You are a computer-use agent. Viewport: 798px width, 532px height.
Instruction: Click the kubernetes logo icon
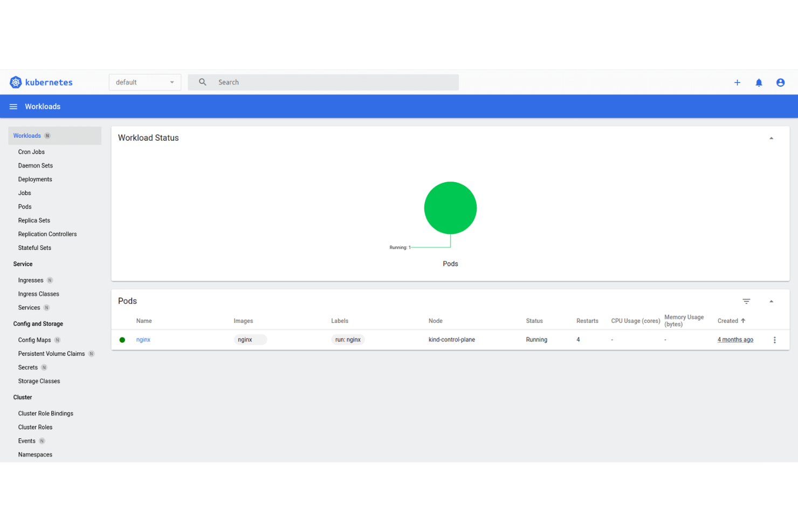16,82
